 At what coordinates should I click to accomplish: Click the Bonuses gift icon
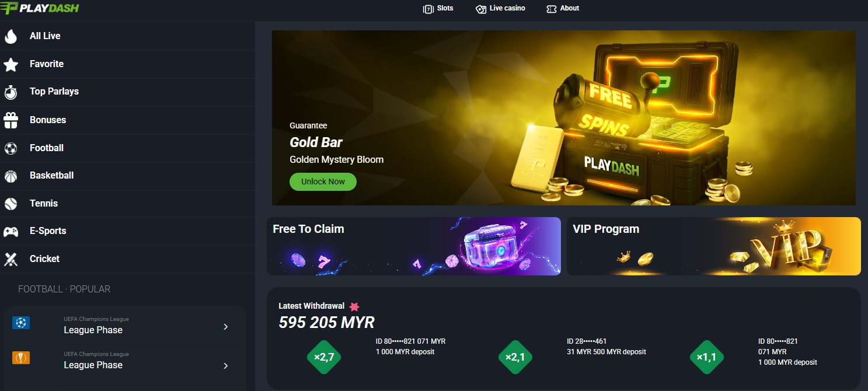pos(11,120)
